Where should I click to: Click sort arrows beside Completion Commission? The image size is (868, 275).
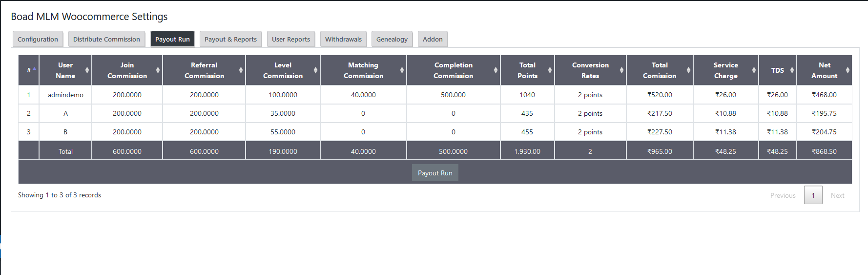click(496, 70)
